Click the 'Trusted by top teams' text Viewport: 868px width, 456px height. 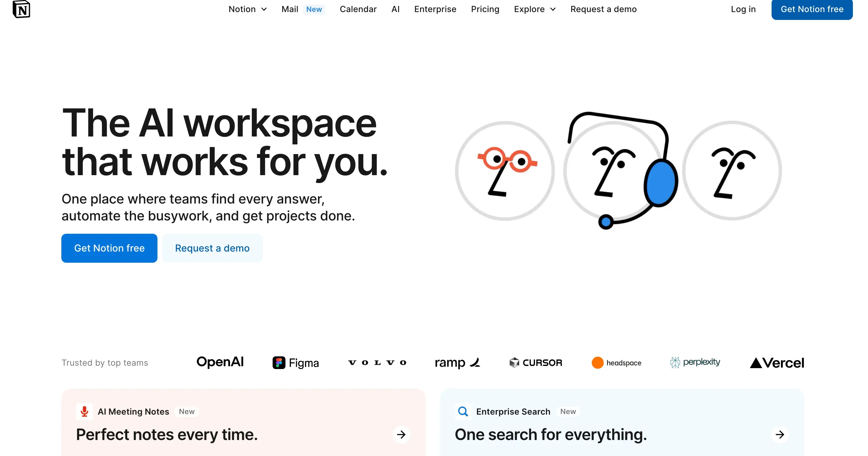tap(105, 363)
